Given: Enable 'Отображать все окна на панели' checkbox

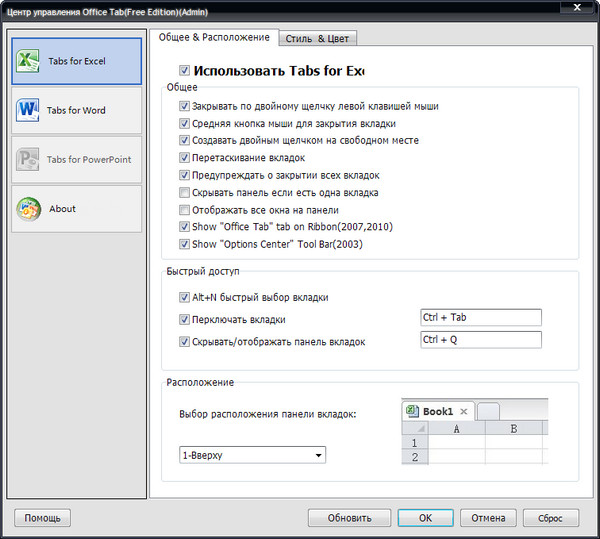Looking at the screenshot, I should (x=184, y=210).
